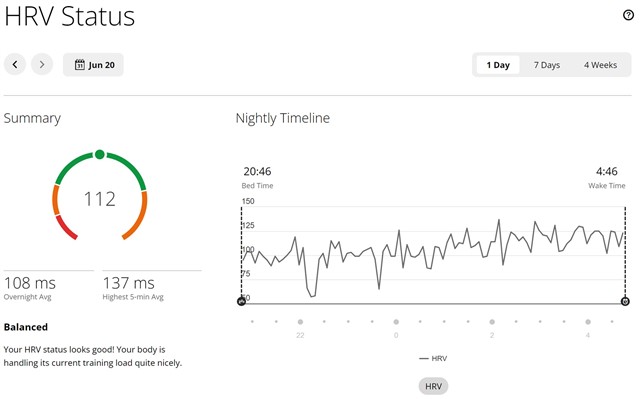This screenshot has height=399, width=640.
Task: Click the green dot on HRV gauge
Action: [100, 155]
